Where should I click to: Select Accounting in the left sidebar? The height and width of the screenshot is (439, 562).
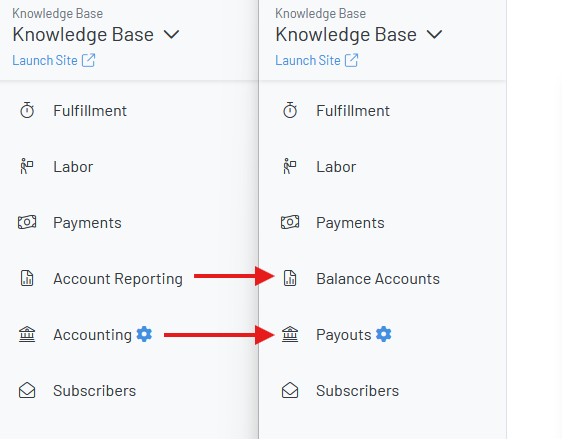pyautogui.click(x=92, y=335)
